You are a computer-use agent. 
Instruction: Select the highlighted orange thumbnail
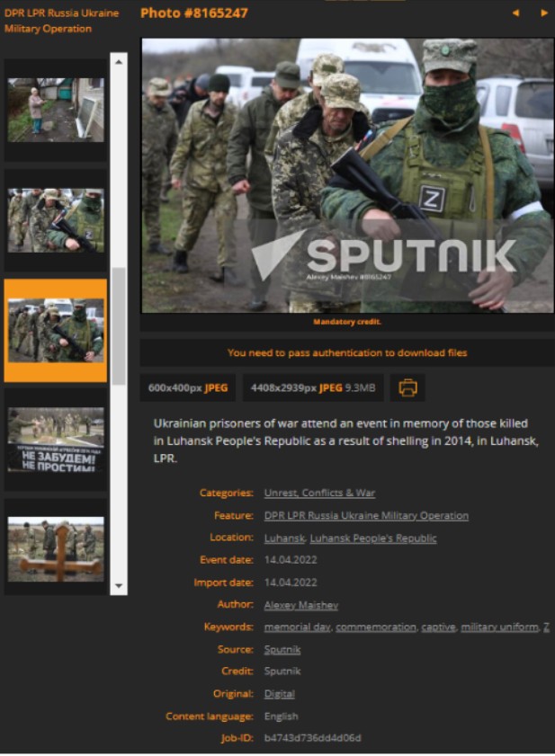tap(56, 331)
